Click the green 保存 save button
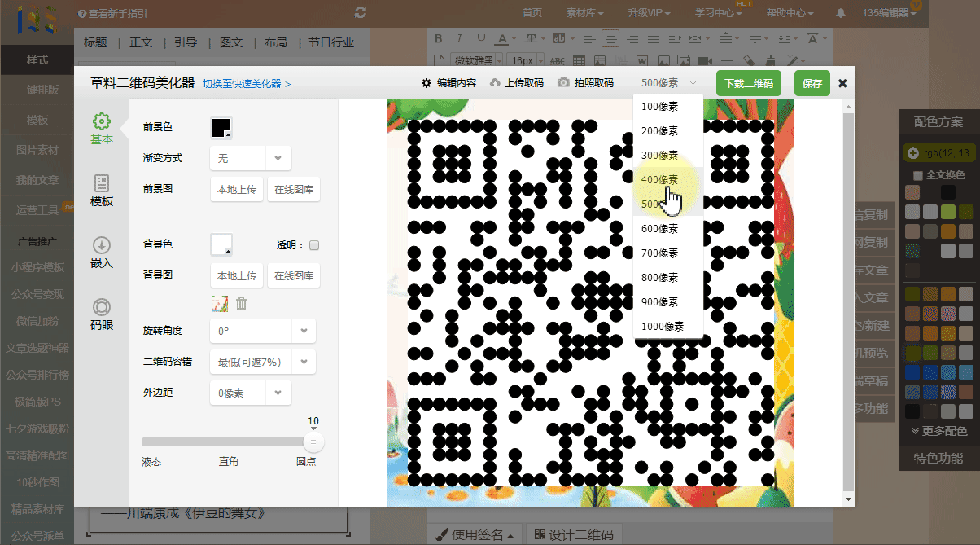 click(x=812, y=83)
